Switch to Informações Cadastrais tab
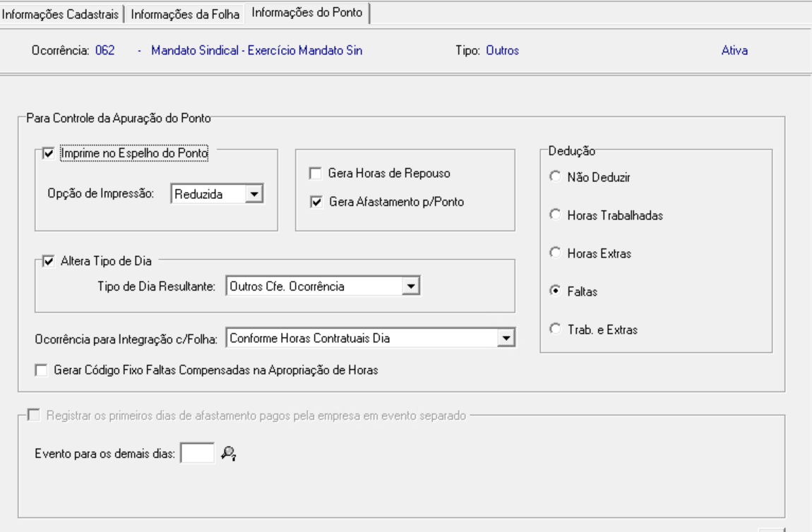 point(62,14)
